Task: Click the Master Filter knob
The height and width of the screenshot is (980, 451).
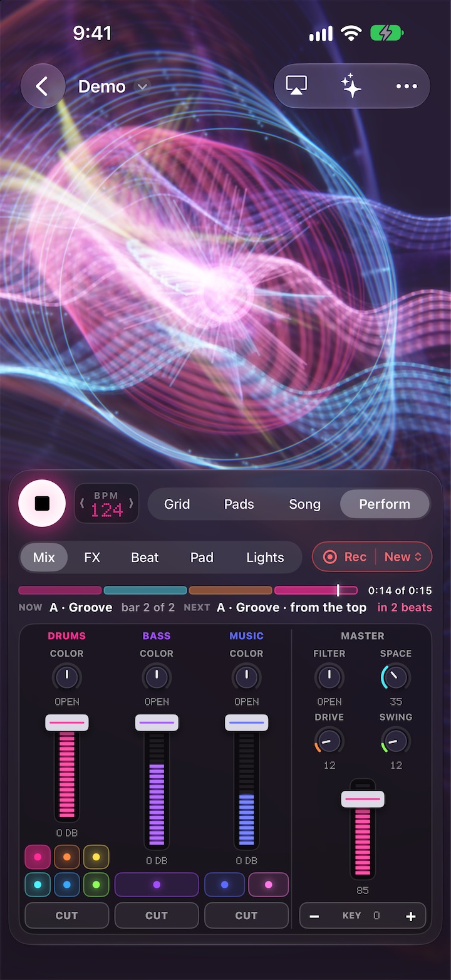Action: [329, 677]
